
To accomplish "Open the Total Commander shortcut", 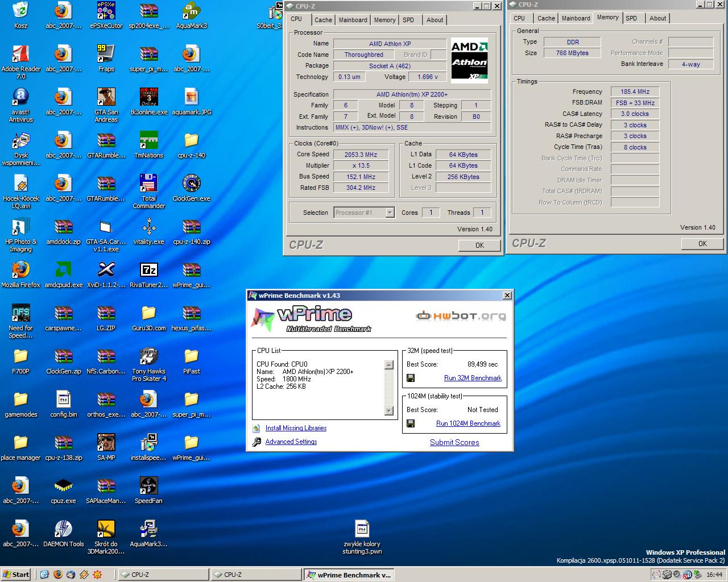I will (x=148, y=192).
